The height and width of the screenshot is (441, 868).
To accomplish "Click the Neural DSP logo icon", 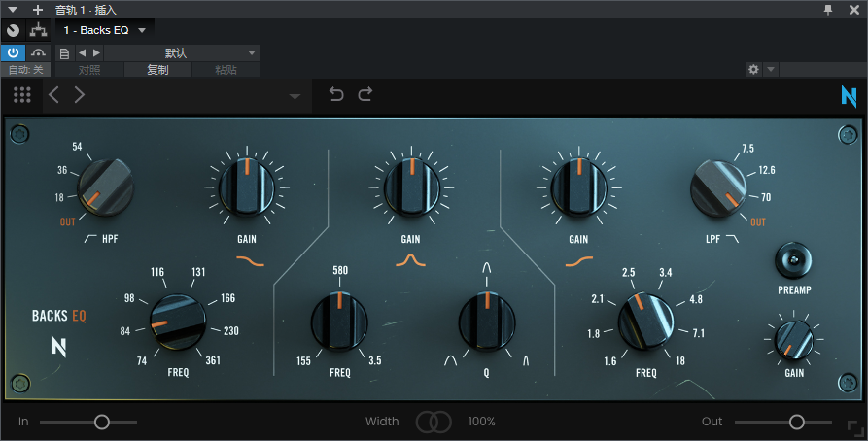I will tap(849, 96).
